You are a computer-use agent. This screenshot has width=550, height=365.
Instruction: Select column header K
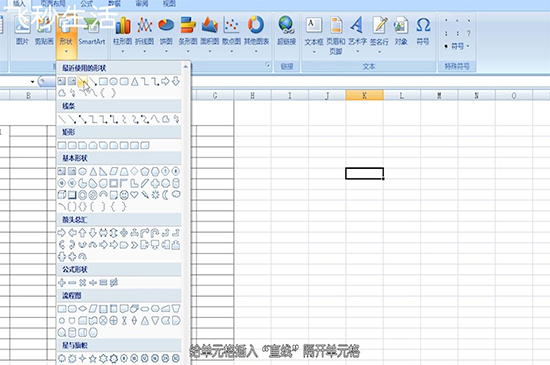(x=364, y=95)
